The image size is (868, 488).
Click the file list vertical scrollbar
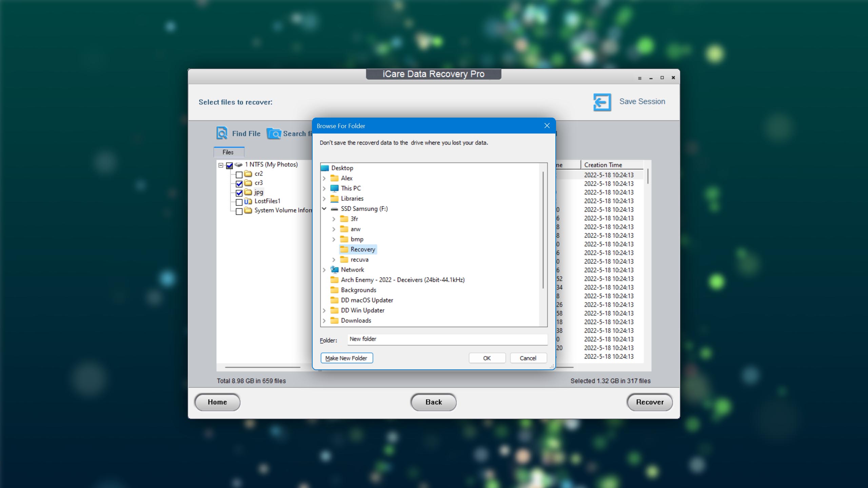coord(648,176)
